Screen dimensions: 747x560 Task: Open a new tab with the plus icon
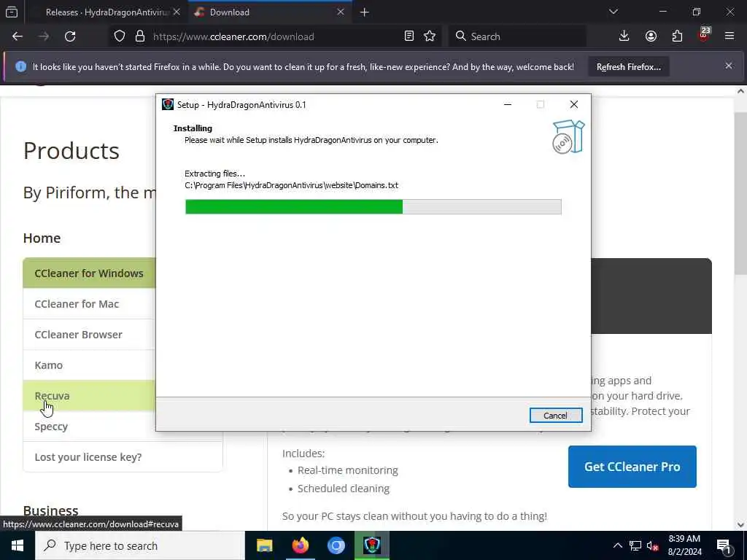365,12
